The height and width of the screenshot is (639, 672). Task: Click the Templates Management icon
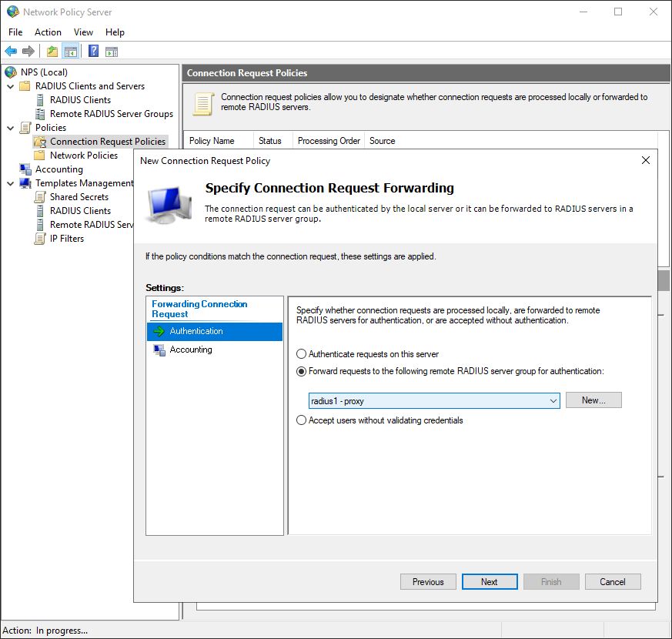pos(25,183)
